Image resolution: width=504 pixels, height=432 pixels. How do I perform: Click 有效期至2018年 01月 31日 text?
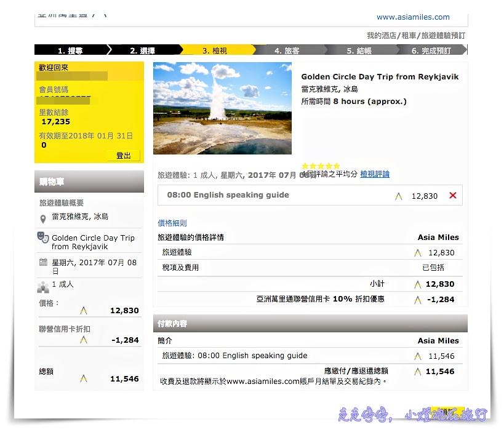[x=86, y=135]
